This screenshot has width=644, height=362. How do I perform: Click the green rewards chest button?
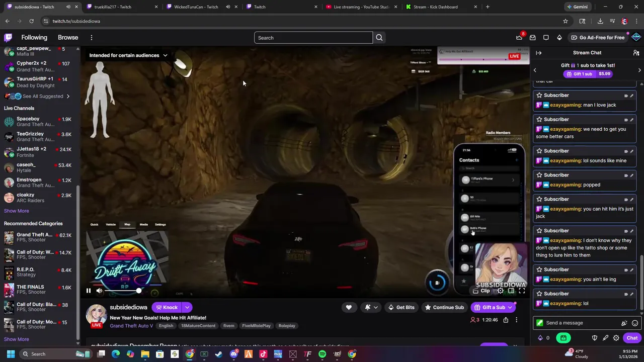563,338
